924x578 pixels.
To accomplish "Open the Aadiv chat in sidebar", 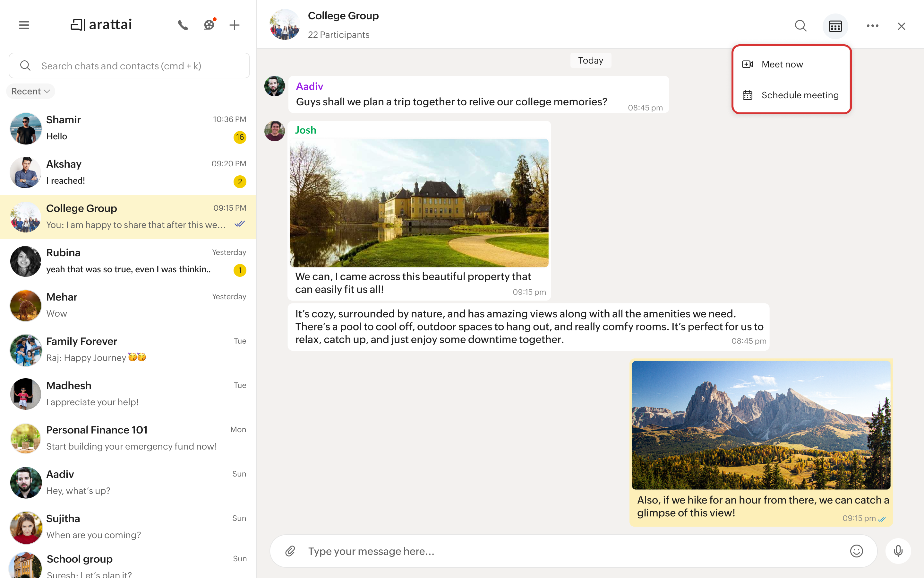I will click(x=128, y=483).
